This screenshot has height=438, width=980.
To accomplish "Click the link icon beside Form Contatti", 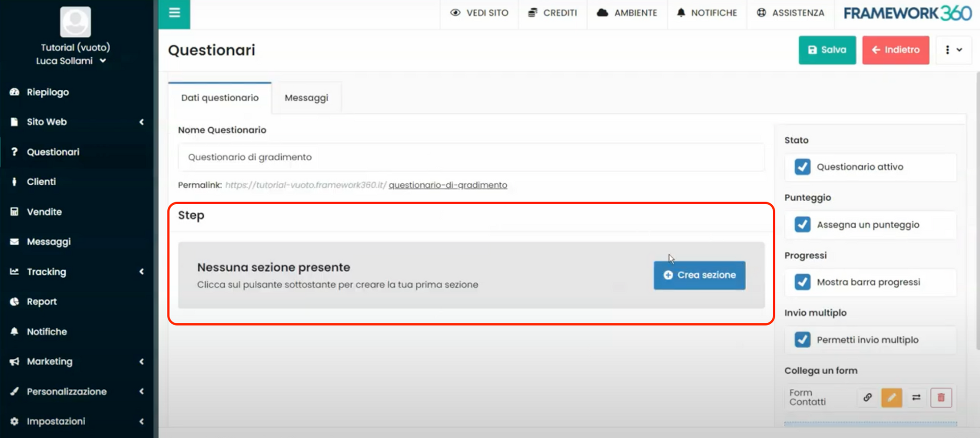I will tap(867, 397).
